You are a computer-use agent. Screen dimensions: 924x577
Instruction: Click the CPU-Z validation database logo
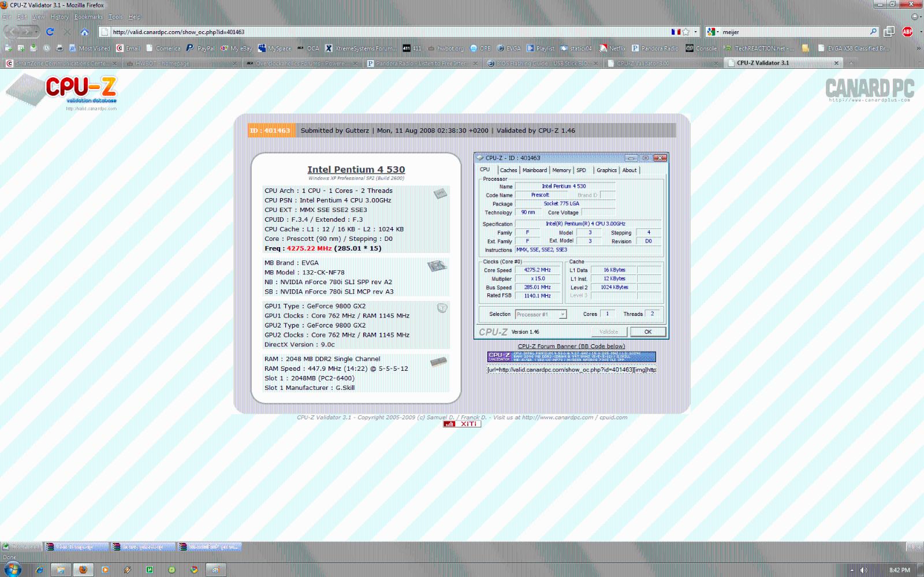[62, 92]
